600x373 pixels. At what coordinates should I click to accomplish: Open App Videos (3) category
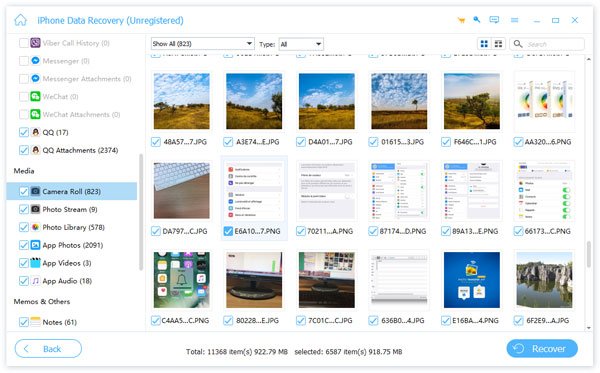tap(67, 263)
